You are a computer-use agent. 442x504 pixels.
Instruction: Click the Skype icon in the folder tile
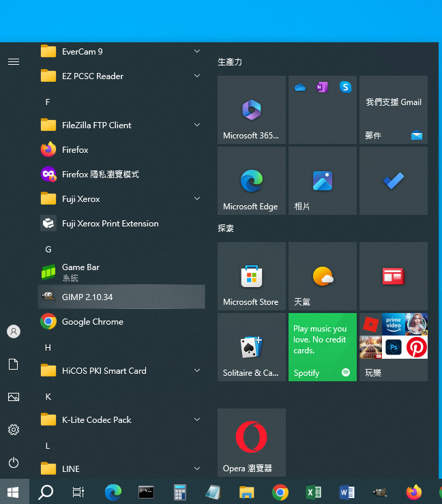(x=345, y=87)
